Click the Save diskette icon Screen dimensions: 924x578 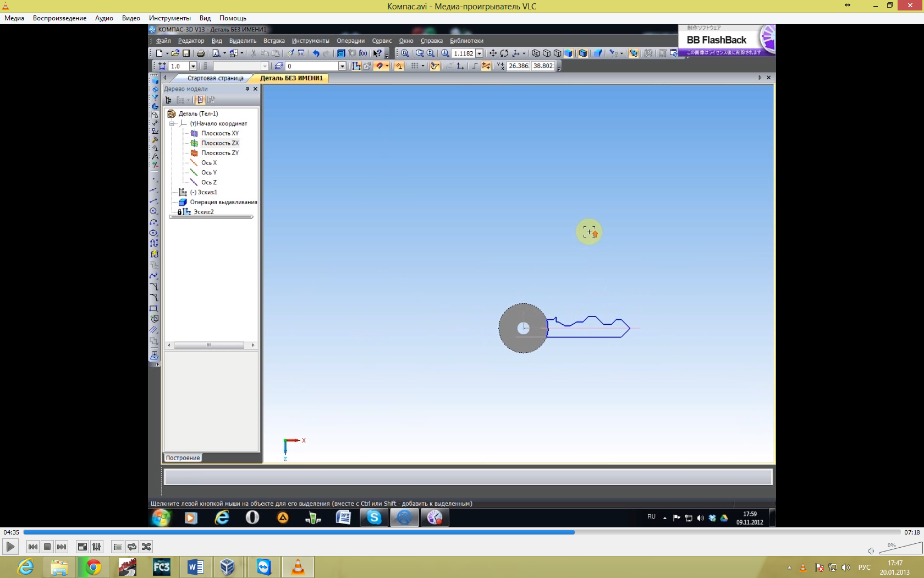pos(186,53)
